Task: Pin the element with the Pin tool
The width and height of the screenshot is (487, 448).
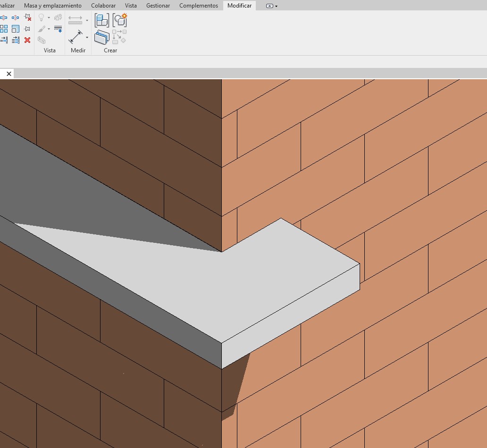Action: tap(27, 29)
